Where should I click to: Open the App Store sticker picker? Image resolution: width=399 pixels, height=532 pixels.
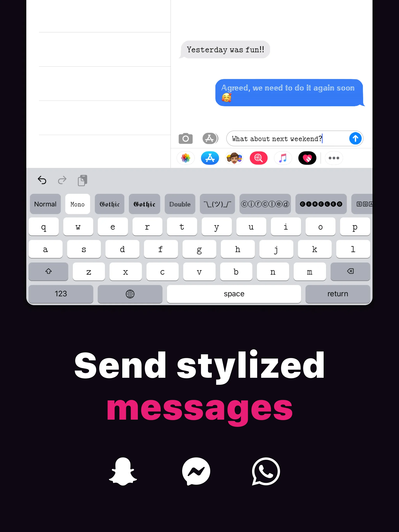pyautogui.click(x=210, y=158)
